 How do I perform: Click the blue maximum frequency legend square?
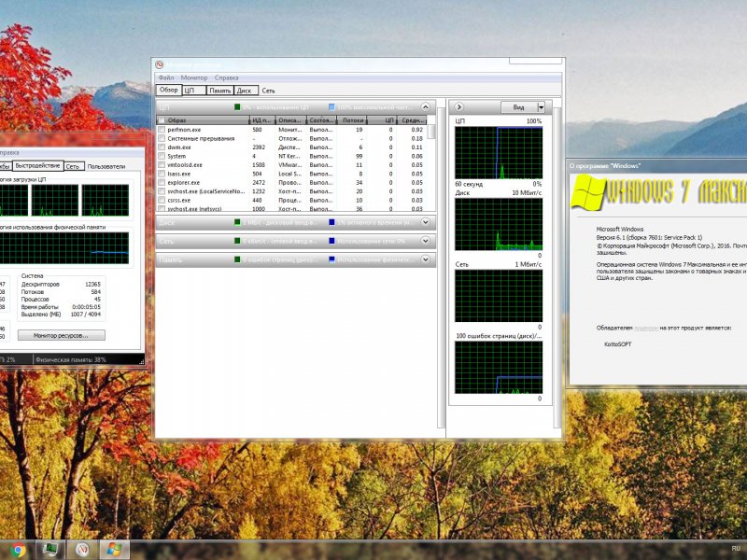(331, 107)
